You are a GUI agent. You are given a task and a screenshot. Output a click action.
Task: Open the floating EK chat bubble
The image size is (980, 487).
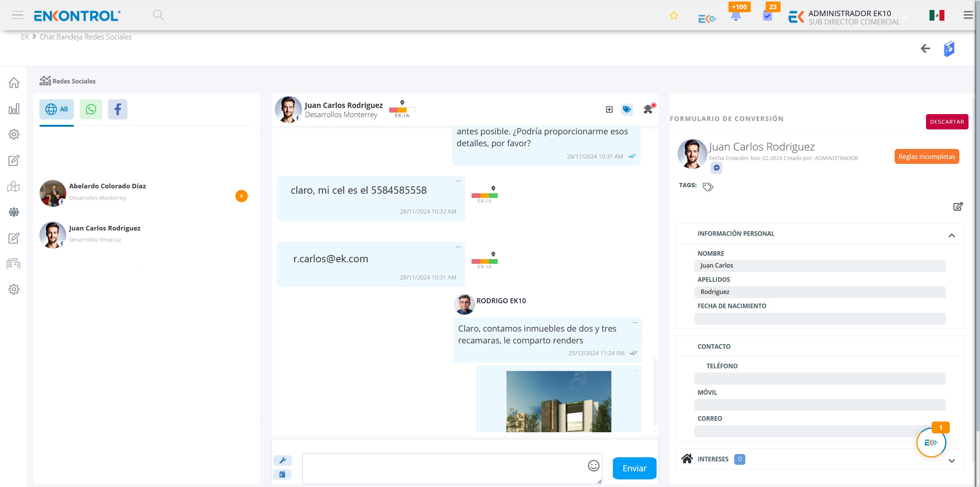tap(931, 442)
